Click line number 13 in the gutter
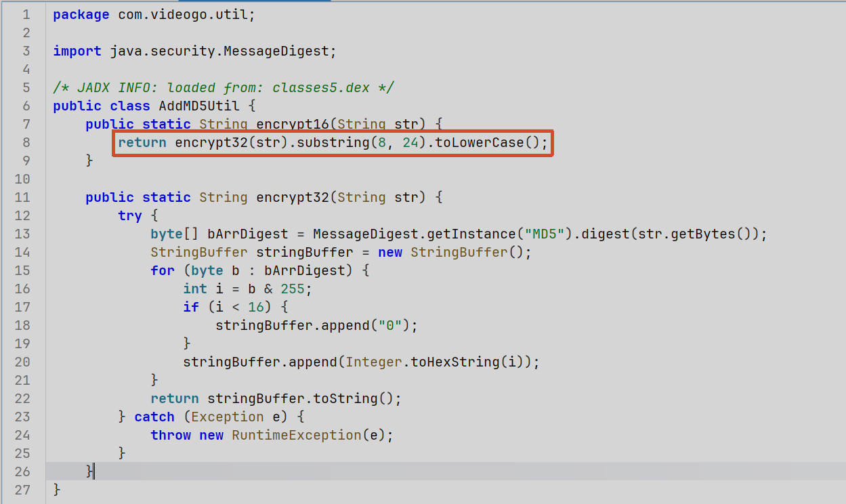This screenshot has height=504, width=846. tap(22, 234)
